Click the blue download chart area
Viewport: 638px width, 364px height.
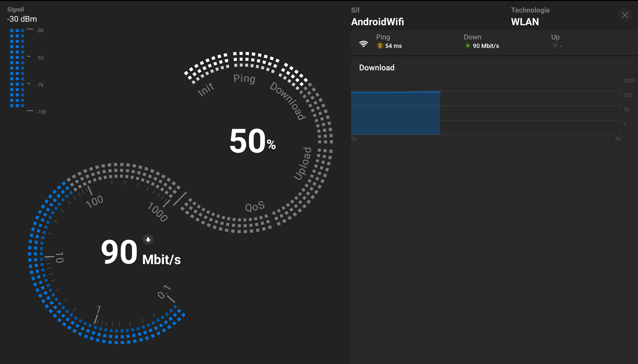[x=395, y=113]
